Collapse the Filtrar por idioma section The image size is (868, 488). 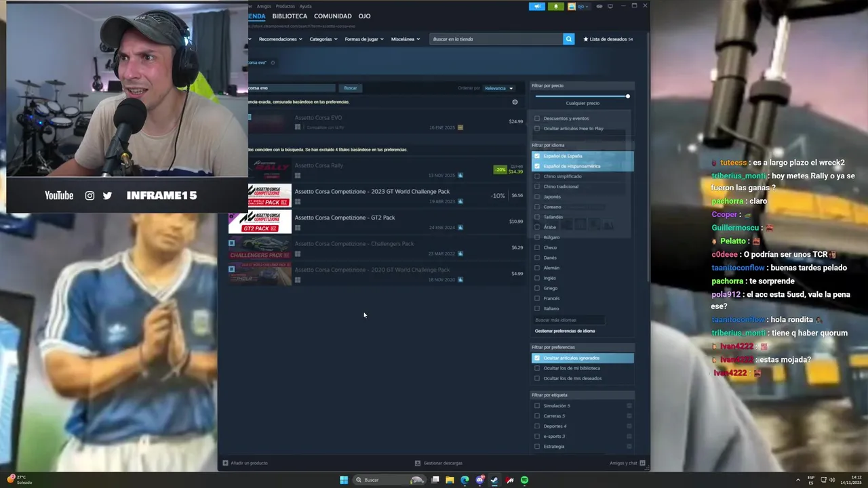click(x=583, y=145)
